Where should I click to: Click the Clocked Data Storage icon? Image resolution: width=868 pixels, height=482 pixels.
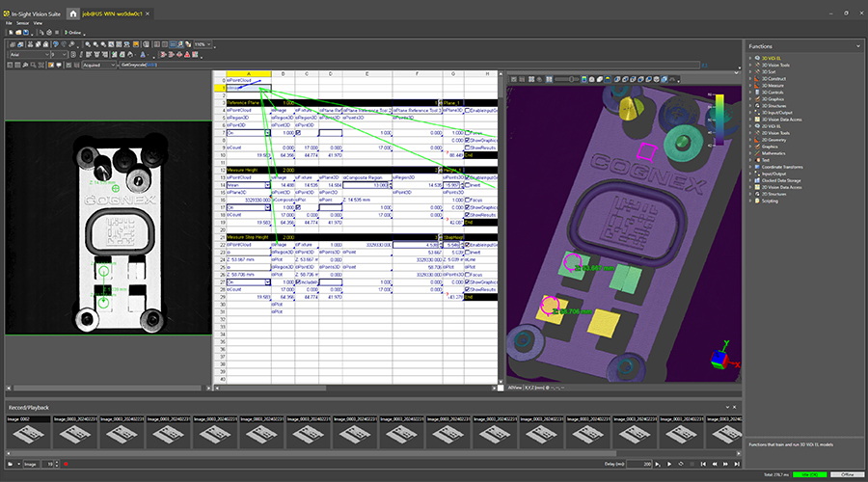758,180
